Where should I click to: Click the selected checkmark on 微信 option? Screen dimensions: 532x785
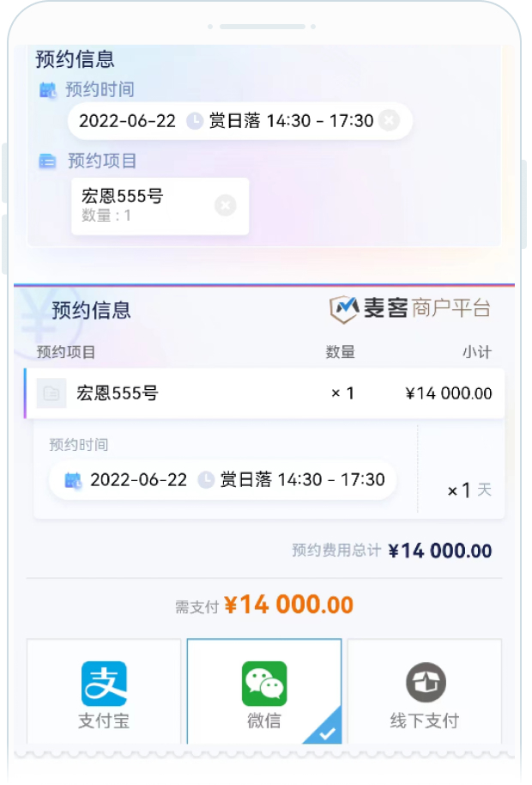[329, 732]
